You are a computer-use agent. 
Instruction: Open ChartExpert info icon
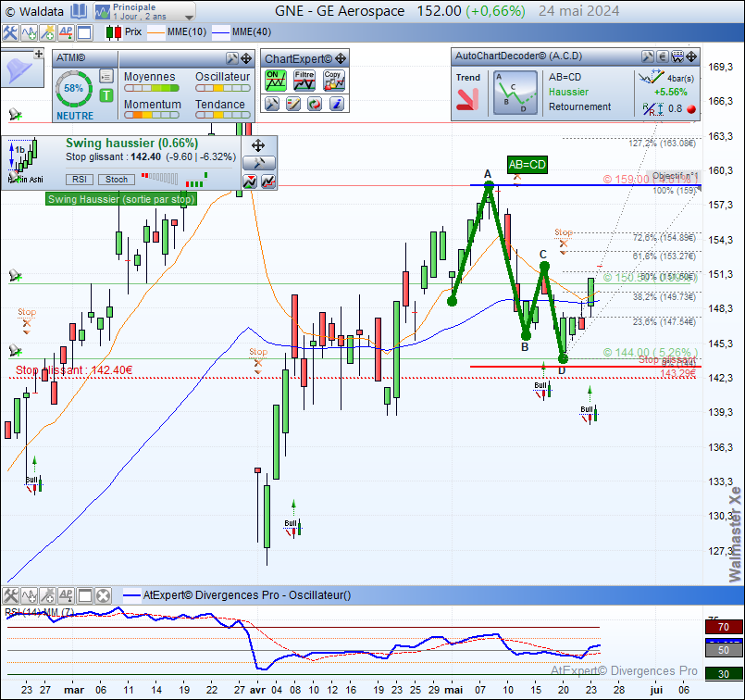click(336, 104)
